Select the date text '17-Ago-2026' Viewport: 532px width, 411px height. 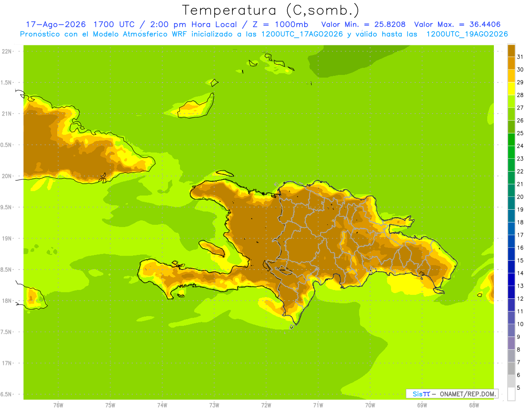pyautogui.click(x=55, y=24)
